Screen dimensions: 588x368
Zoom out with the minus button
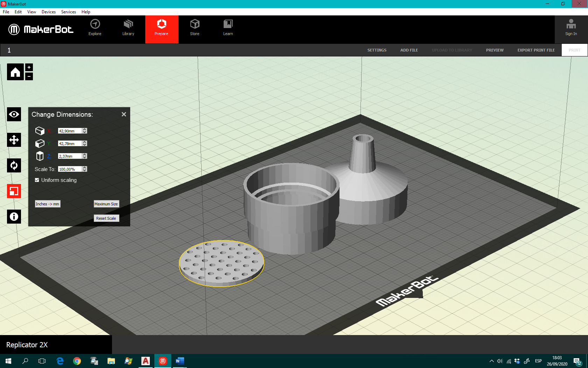[x=29, y=76]
